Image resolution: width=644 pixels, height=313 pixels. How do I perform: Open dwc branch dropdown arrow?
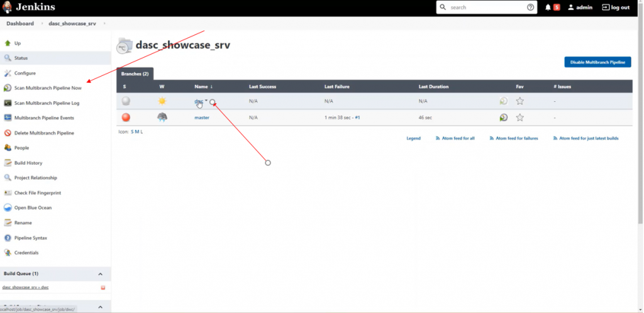tap(206, 101)
